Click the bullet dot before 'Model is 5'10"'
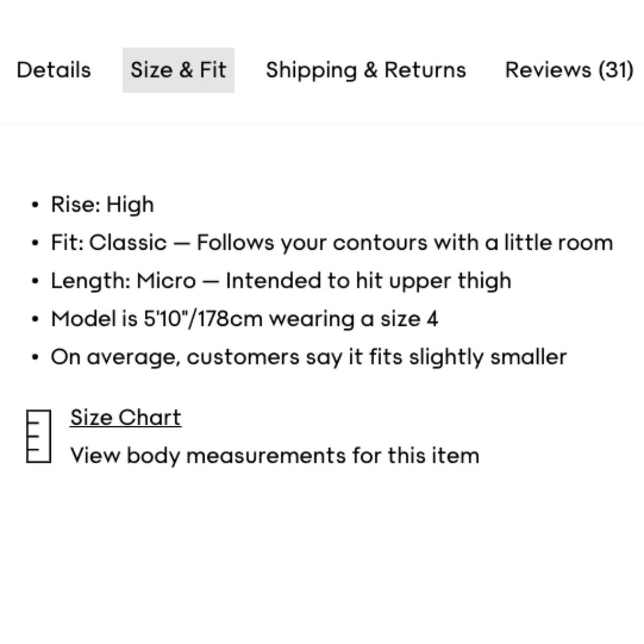Image resolution: width=644 pixels, height=644 pixels. 35,319
